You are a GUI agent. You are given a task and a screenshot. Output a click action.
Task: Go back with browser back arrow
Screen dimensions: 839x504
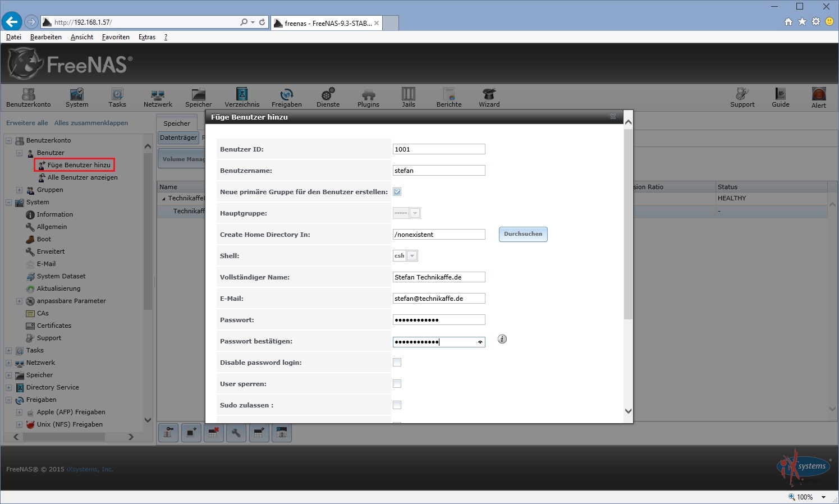[12, 22]
